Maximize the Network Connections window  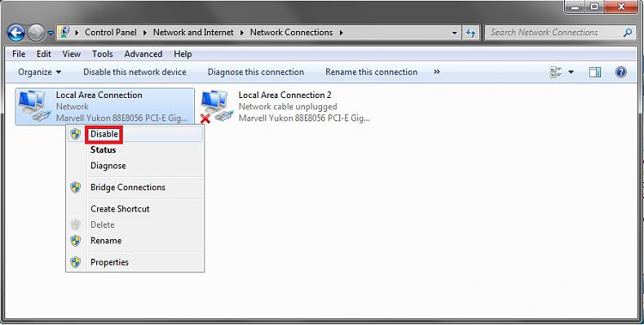click(594, 7)
